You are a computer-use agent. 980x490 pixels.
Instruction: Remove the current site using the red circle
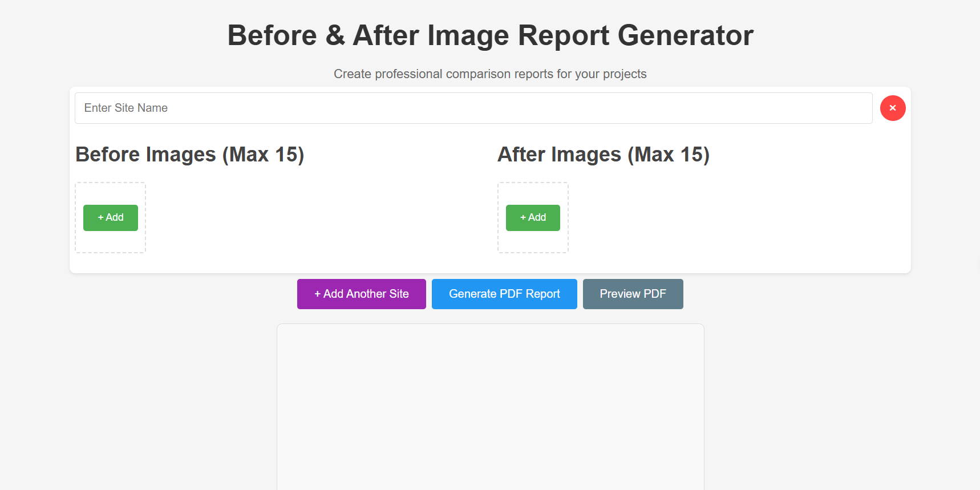(893, 108)
